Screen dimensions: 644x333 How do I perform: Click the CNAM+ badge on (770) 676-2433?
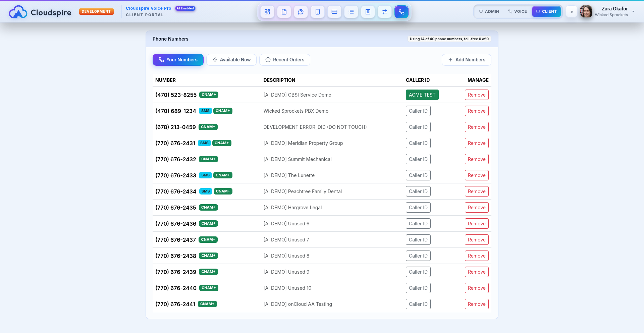click(223, 175)
